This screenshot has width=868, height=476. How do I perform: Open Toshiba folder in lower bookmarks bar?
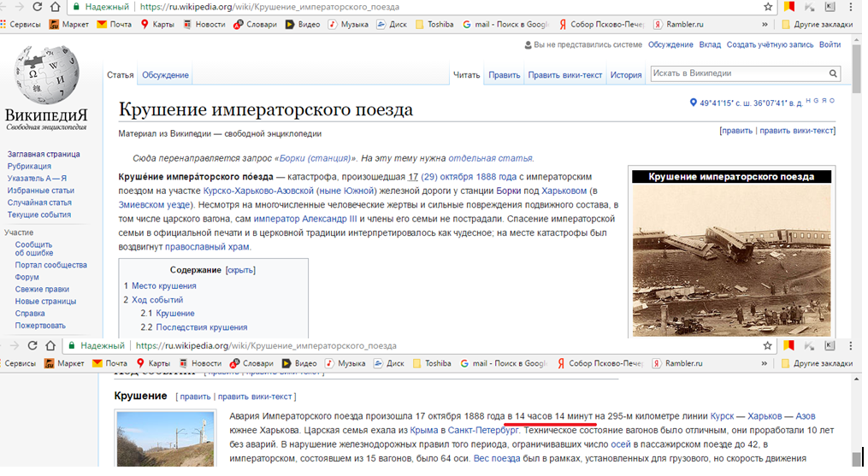pos(432,363)
